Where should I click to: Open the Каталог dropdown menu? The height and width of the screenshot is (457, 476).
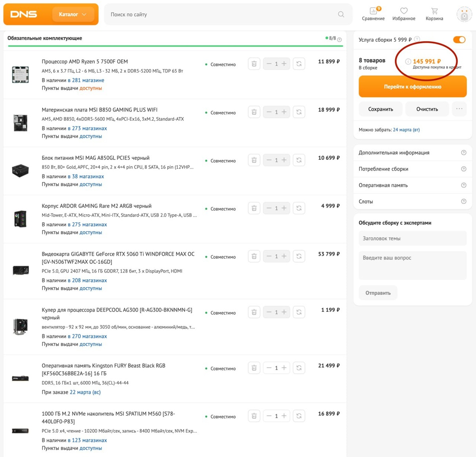click(x=73, y=14)
